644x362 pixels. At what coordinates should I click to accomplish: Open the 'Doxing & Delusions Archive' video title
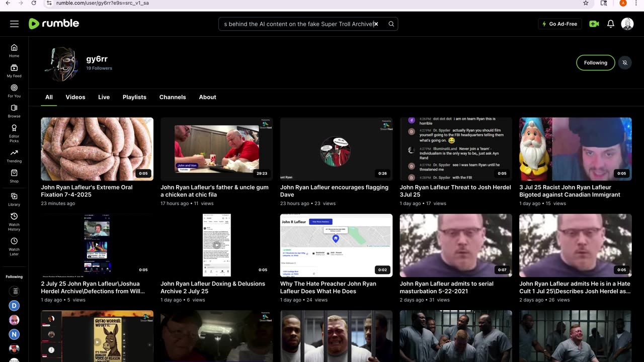(x=213, y=288)
